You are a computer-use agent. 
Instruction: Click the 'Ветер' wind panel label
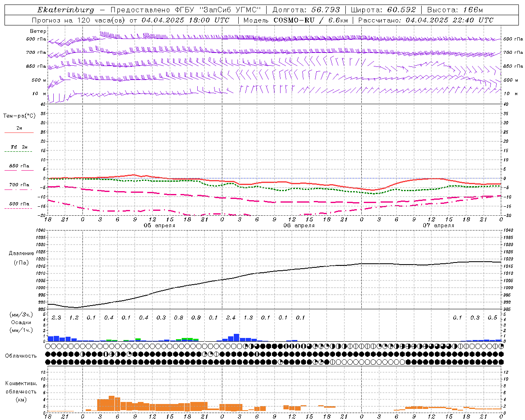(38, 31)
